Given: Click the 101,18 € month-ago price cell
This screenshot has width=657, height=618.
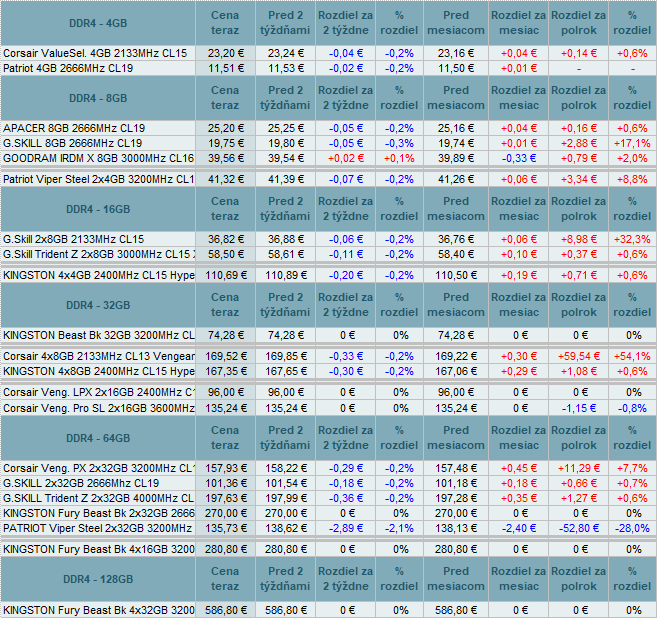Looking at the screenshot, I should pyautogui.click(x=456, y=483).
